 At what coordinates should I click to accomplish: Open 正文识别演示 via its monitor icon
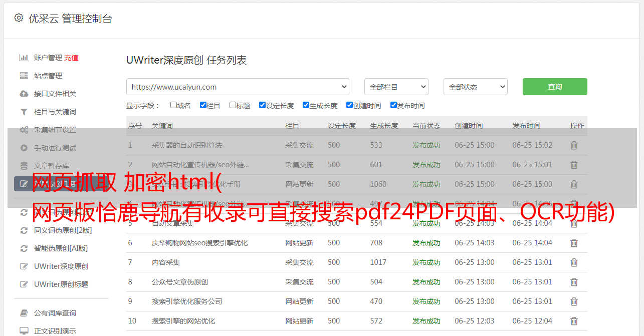pyautogui.click(x=24, y=331)
